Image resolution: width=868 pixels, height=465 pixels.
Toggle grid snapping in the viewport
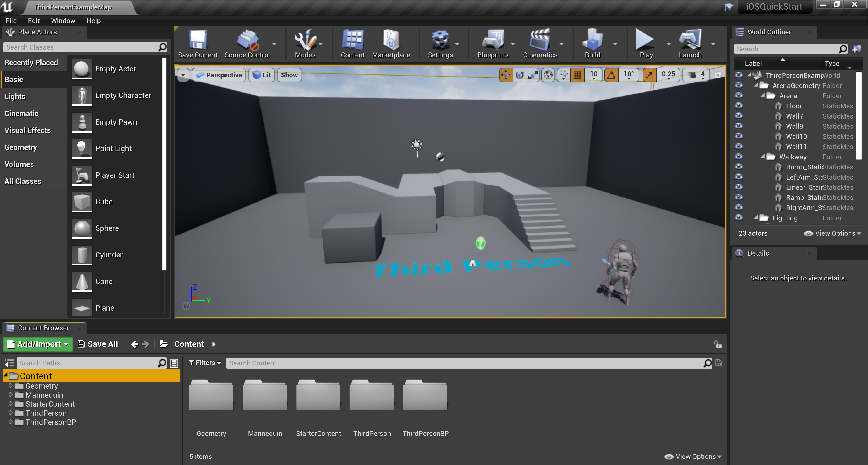point(577,75)
